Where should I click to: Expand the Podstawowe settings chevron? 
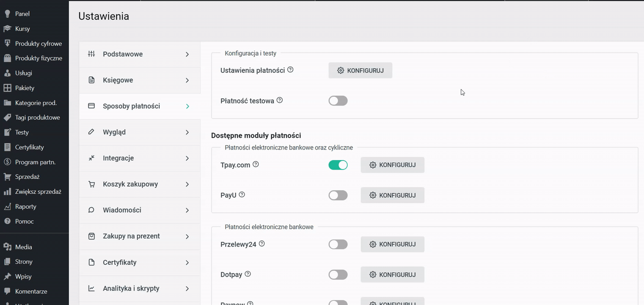tap(187, 54)
